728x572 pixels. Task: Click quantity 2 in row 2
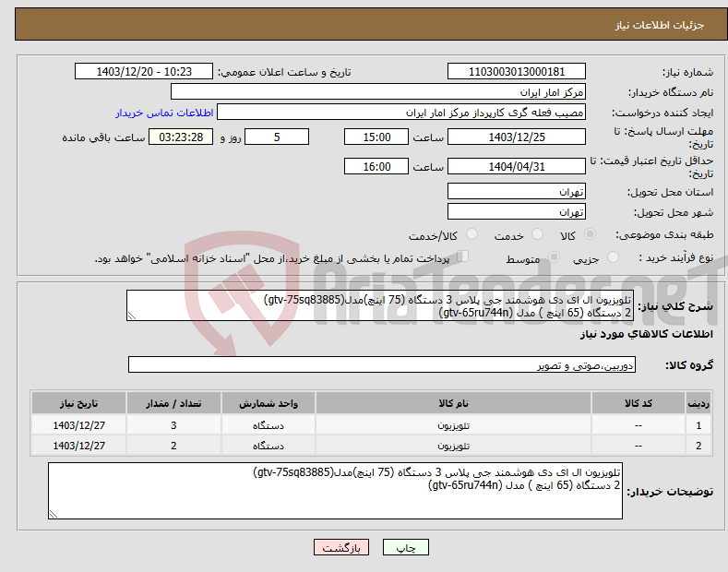click(173, 446)
